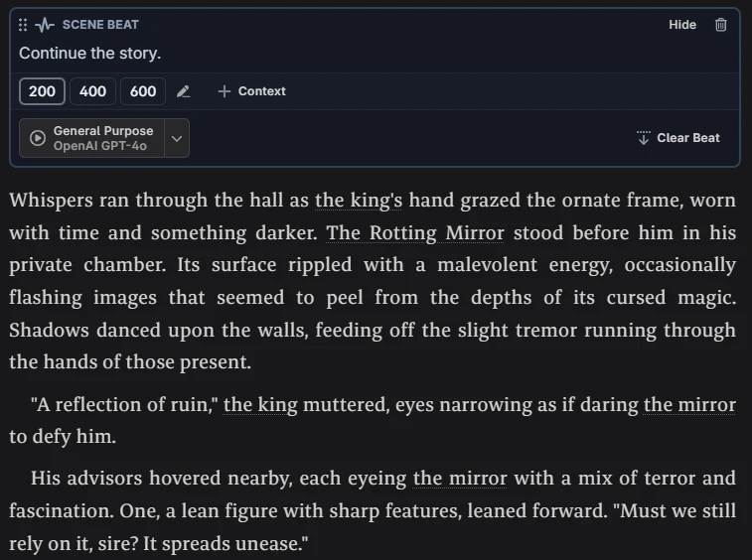Set word count to 600
Image resolution: width=752 pixels, height=560 pixels.
coord(143,91)
